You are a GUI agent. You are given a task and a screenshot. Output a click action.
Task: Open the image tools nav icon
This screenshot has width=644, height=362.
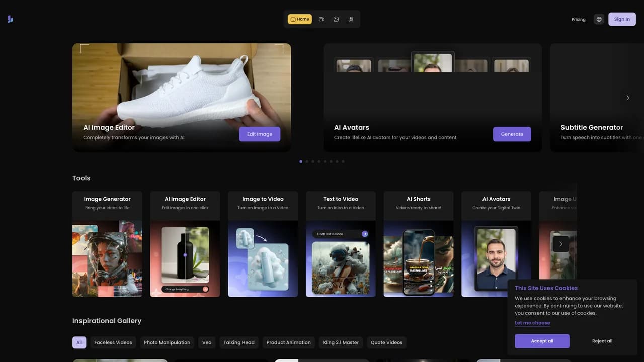pyautogui.click(x=336, y=19)
